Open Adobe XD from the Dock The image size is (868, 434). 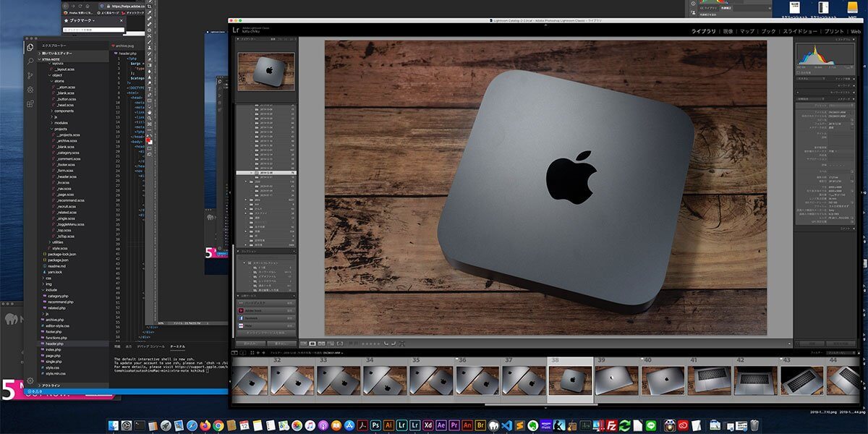tap(428, 425)
